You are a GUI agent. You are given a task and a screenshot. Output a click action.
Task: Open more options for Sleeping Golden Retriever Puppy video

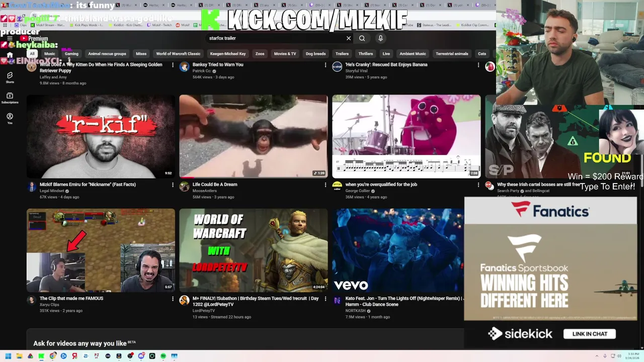(173, 65)
